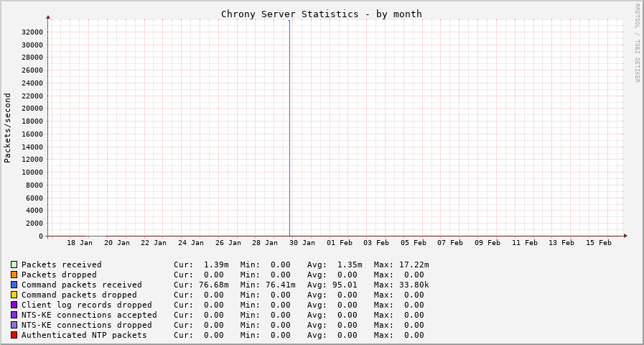Click the 24000 y-axis label

[x=32, y=83]
